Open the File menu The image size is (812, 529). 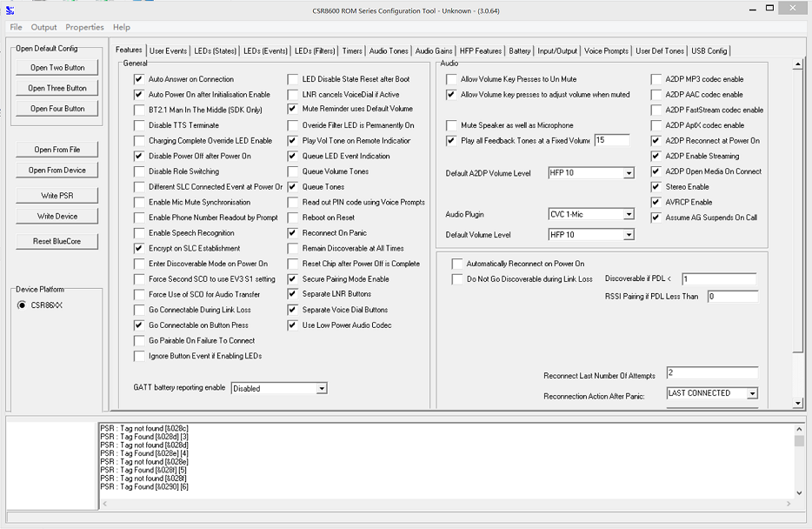pyautogui.click(x=16, y=28)
